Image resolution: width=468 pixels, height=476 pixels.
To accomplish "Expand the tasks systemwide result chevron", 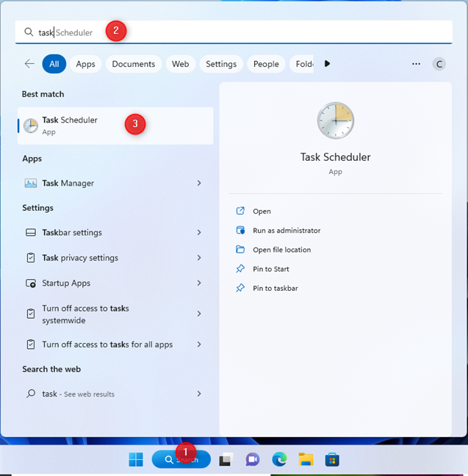I will 199,314.
